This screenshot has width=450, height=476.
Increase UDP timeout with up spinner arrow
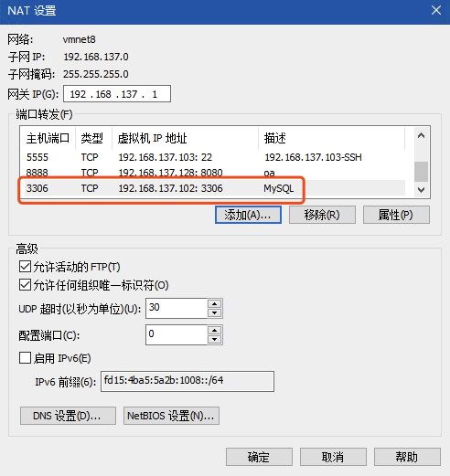215,304
